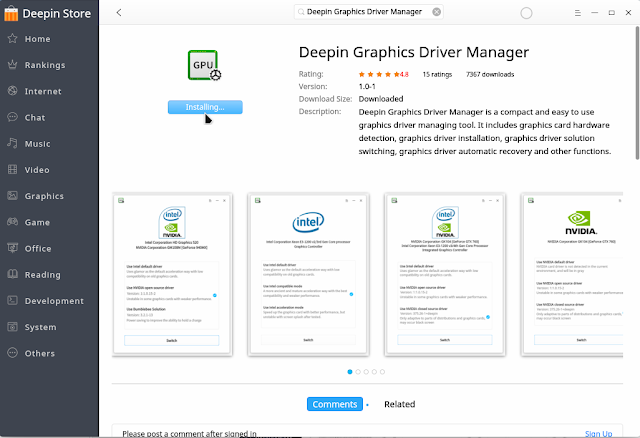Open the third screenshot thumbnail
Screen dimensions: 640x438
point(445,274)
